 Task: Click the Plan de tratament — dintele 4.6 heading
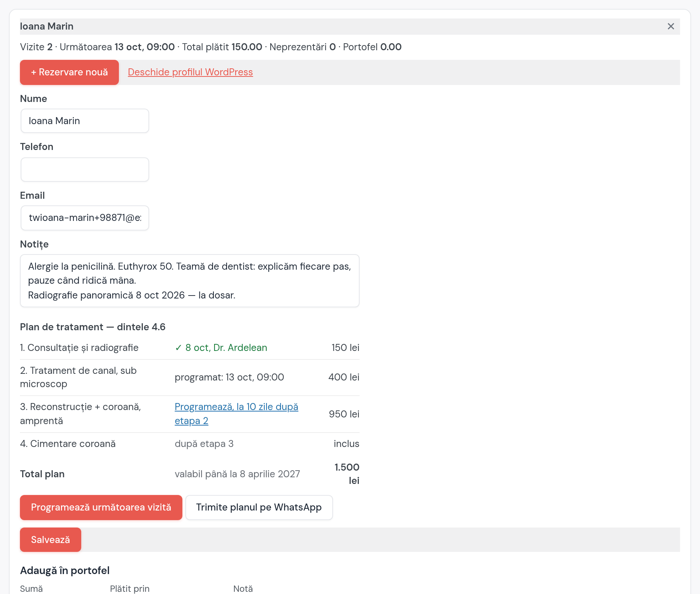point(93,327)
